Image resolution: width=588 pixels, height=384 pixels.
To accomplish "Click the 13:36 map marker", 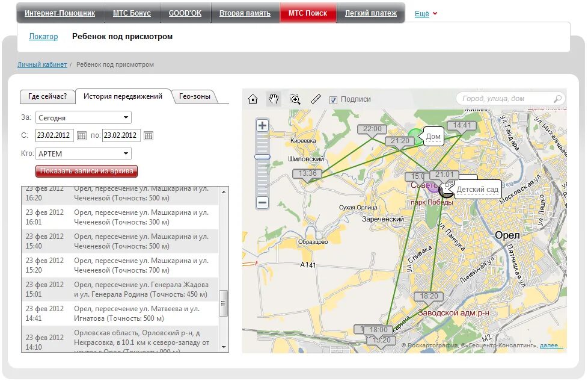I will tap(307, 173).
